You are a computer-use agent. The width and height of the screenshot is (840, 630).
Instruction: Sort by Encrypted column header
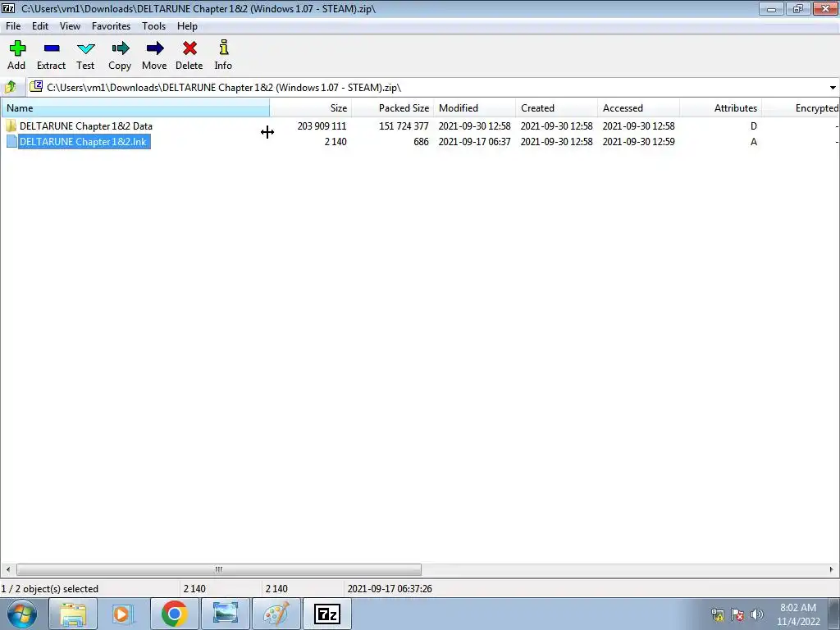[x=801, y=107]
